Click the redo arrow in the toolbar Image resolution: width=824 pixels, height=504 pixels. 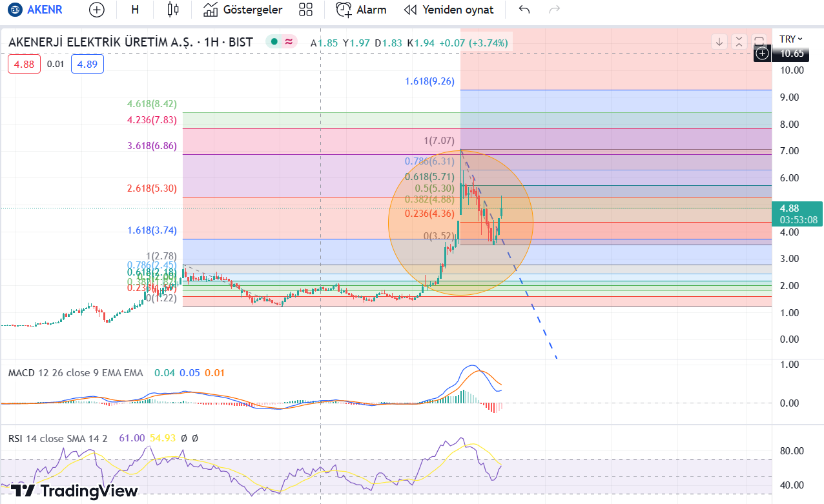554,10
